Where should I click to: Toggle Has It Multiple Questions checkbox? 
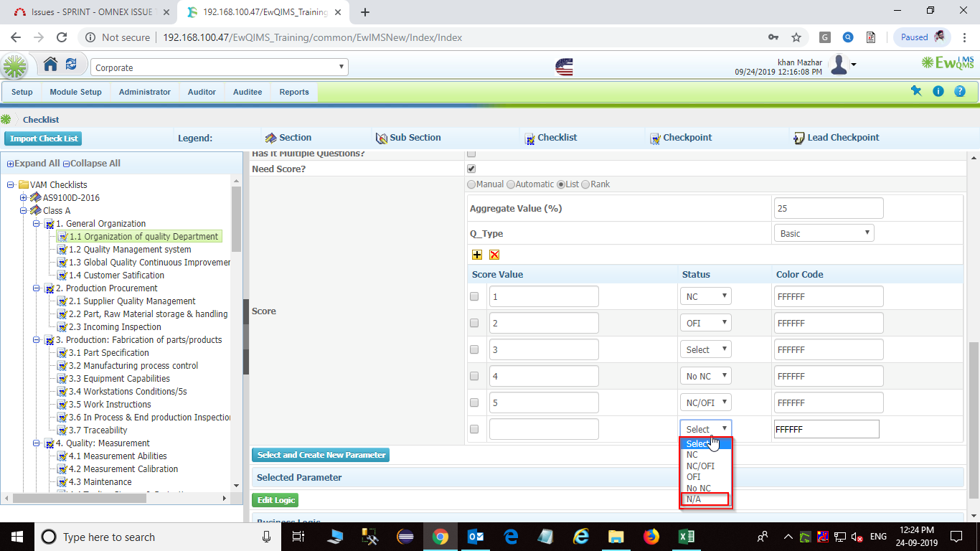(471, 154)
